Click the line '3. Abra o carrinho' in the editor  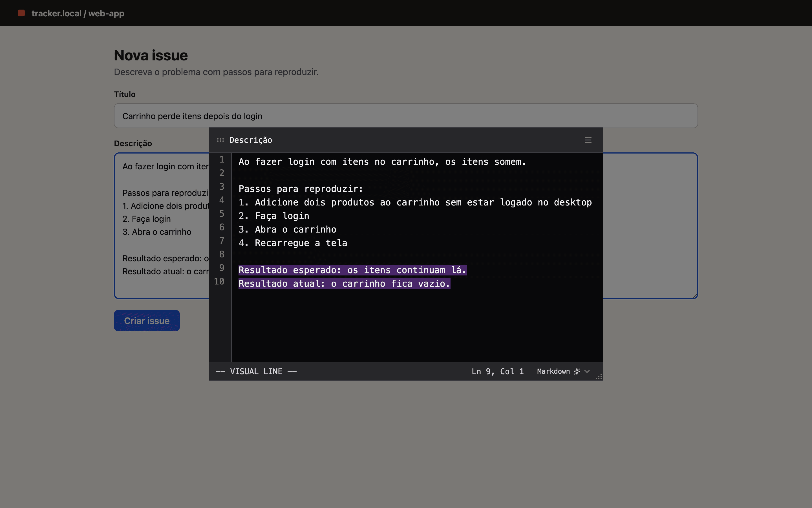point(288,229)
